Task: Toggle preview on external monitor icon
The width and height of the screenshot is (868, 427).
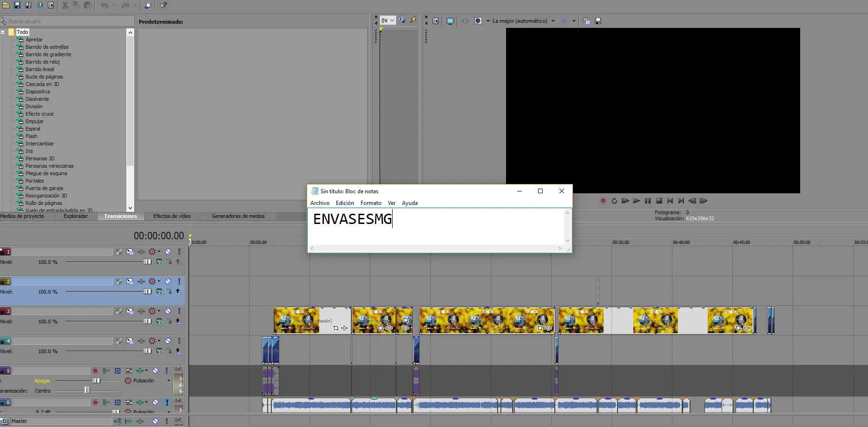Action: (450, 21)
